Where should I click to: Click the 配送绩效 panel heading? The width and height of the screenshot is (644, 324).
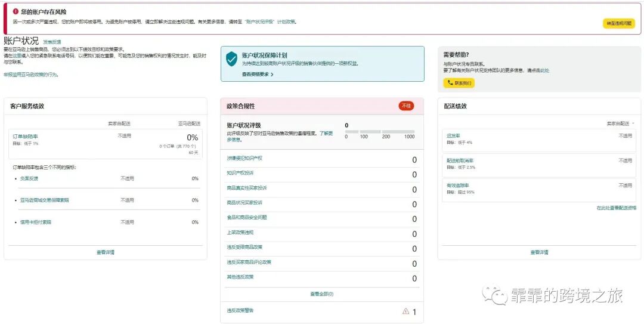pyautogui.click(x=455, y=106)
